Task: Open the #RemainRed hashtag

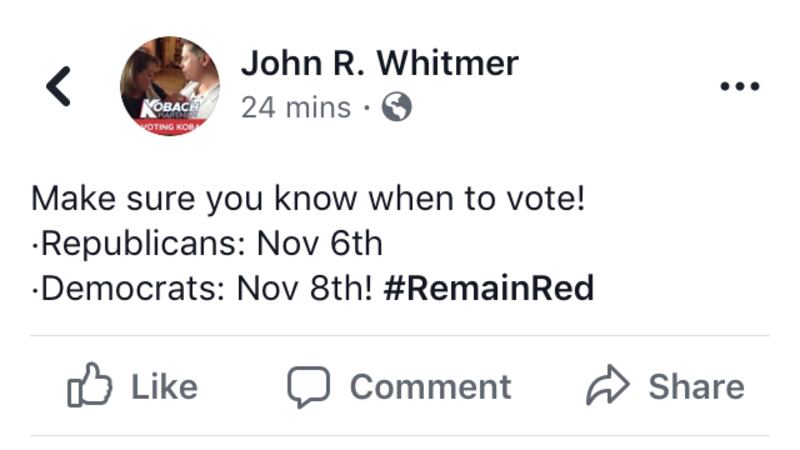Action: (488, 288)
